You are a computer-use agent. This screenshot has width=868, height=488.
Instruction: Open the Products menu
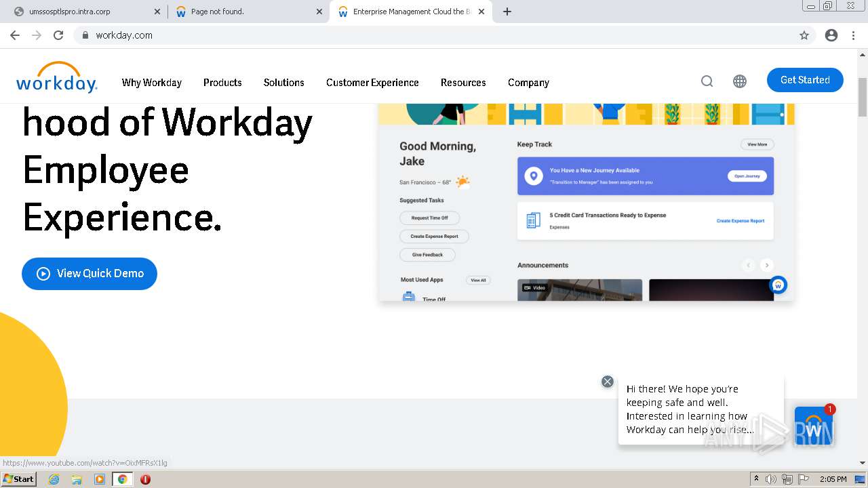(222, 83)
